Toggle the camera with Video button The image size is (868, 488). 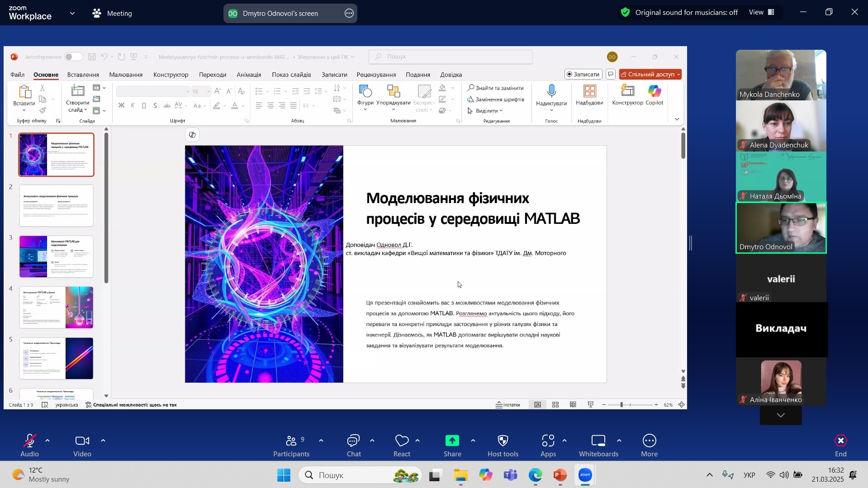[x=82, y=445]
